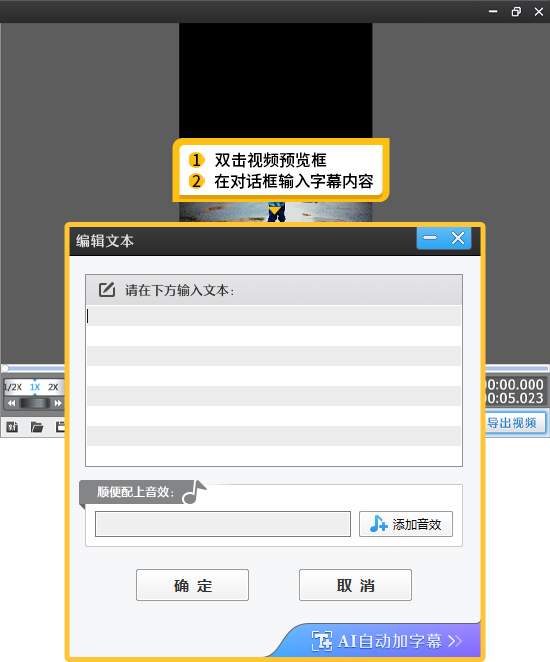Close the 编辑文本 dialog with X
The width and height of the screenshot is (550, 662).
point(458,238)
